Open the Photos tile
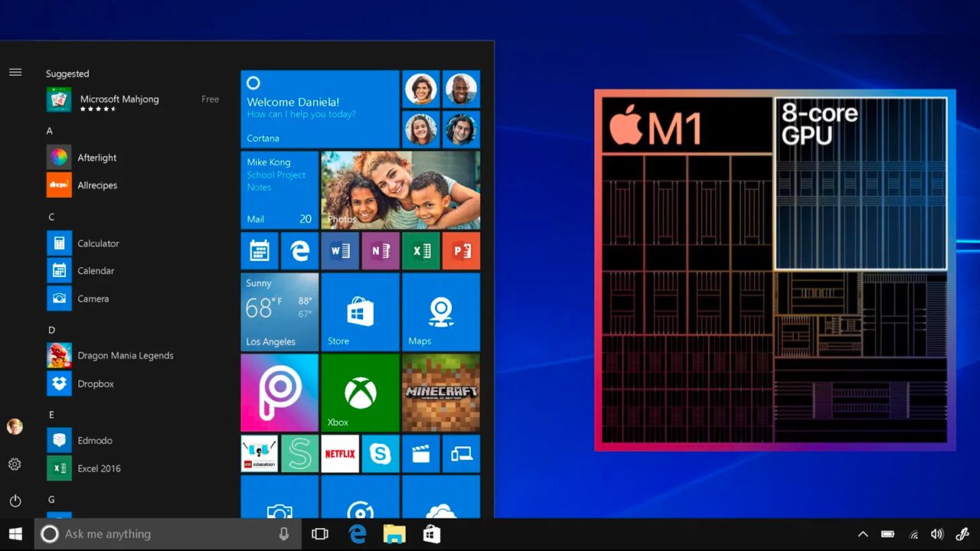 [x=400, y=191]
